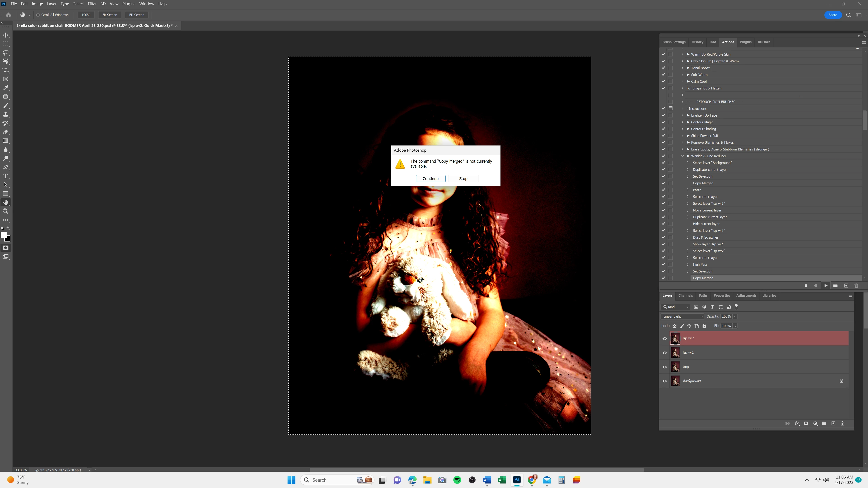Enable Scroll All Windows checkbox
868x488 pixels.
pyautogui.click(x=38, y=15)
